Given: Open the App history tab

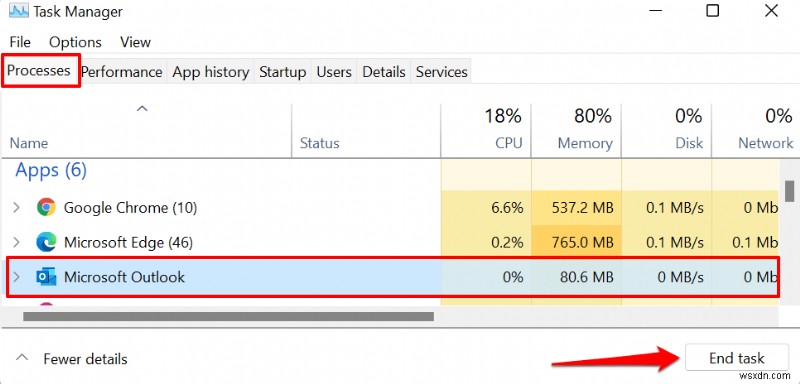Looking at the screenshot, I should (210, 72).
